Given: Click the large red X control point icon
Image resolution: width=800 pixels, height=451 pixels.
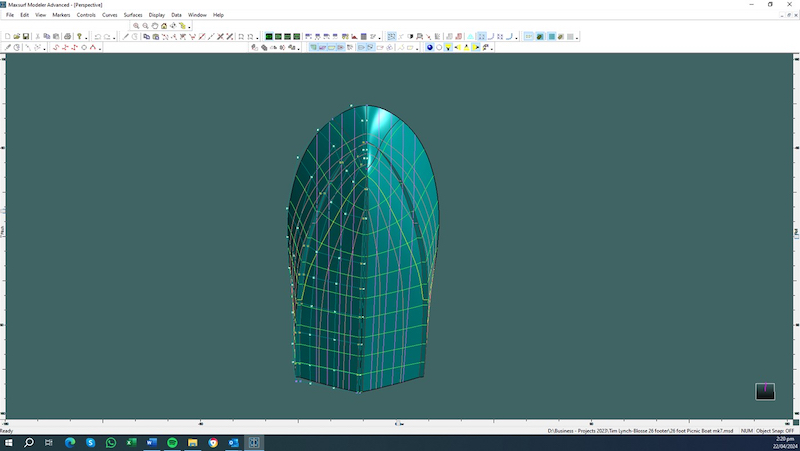Looking at the screenshot, I should pos(220,37).
